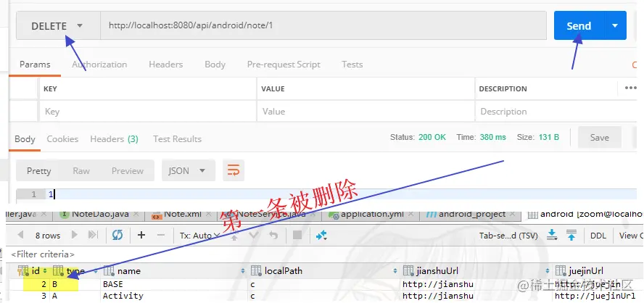Click the request URL field
This screenshot has width=644, height=303.
coord(323,25)
